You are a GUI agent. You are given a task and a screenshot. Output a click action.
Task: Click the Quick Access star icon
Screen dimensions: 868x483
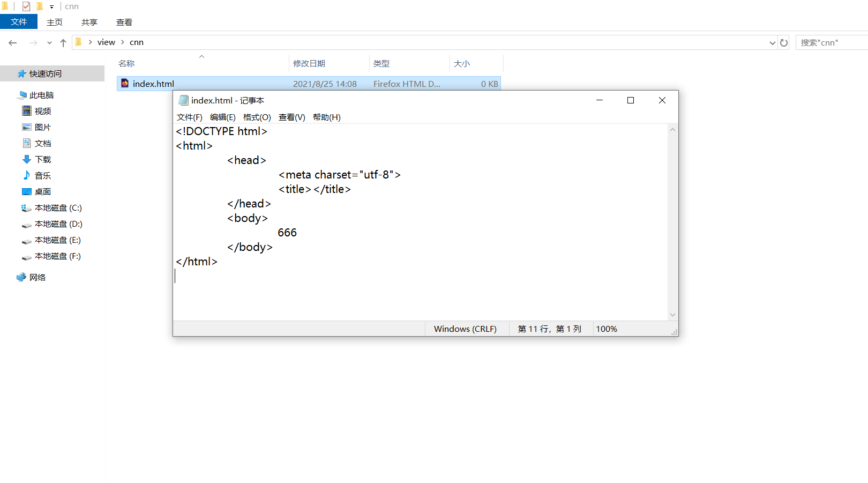pyautogui.click(x=22, y=73)
